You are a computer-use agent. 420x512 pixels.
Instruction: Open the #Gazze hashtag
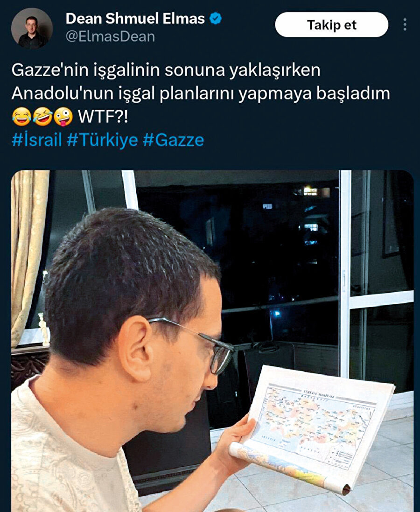pyautogui.click(x=174, y=140)
